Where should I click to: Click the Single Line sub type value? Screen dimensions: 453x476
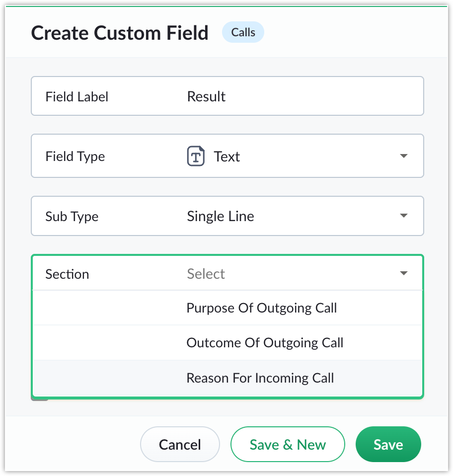tap(221, 217)
